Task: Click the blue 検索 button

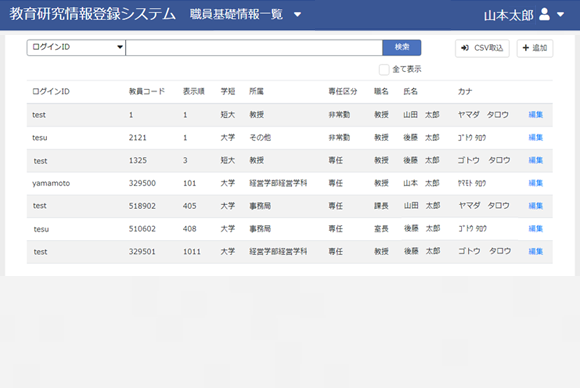Action: coord(402,47)
